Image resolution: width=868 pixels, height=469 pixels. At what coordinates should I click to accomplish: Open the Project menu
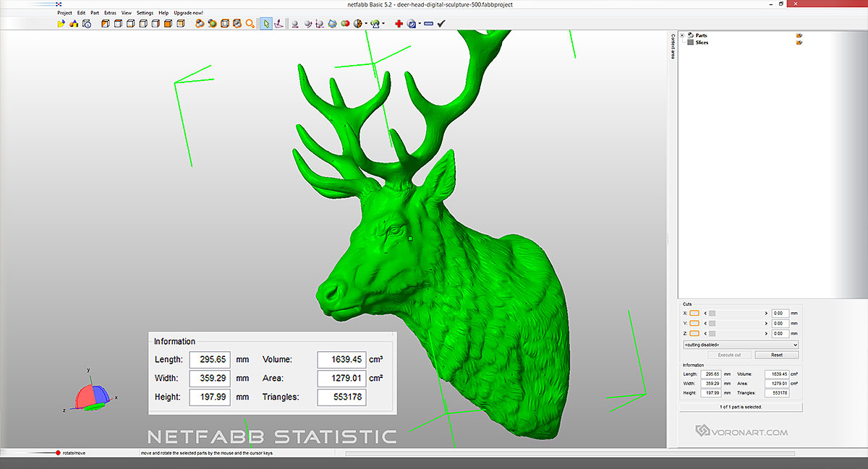coord(64,12)
